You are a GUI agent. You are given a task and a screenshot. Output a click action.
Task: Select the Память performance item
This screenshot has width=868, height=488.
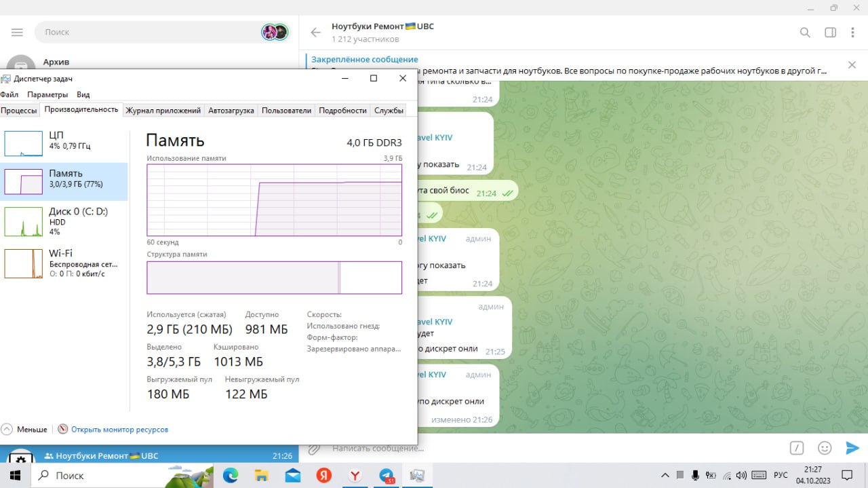(64, 181)
